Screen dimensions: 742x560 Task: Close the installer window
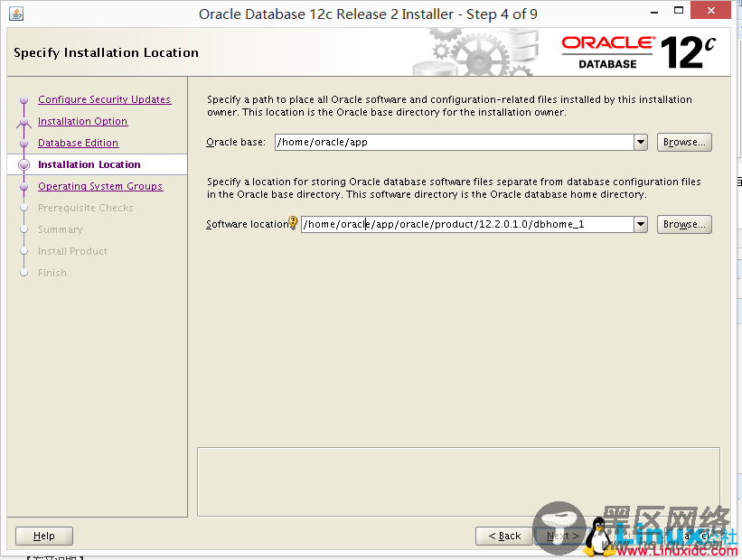(710, 10)
